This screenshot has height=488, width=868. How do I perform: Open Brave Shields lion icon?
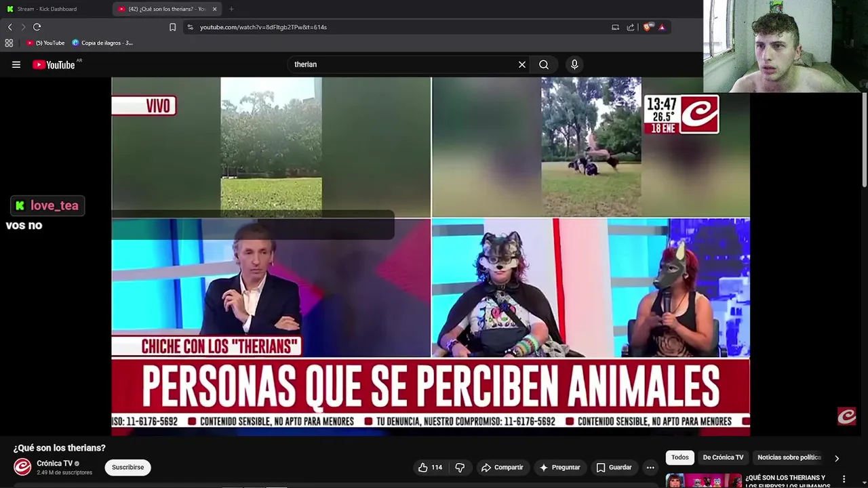click(x=648, y=27)
